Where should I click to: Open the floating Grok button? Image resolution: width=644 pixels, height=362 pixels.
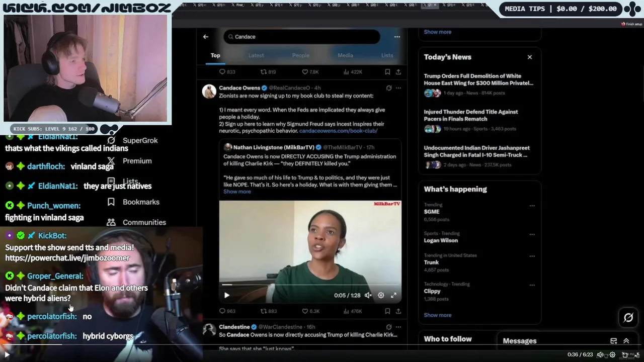[x=628, y=318]
